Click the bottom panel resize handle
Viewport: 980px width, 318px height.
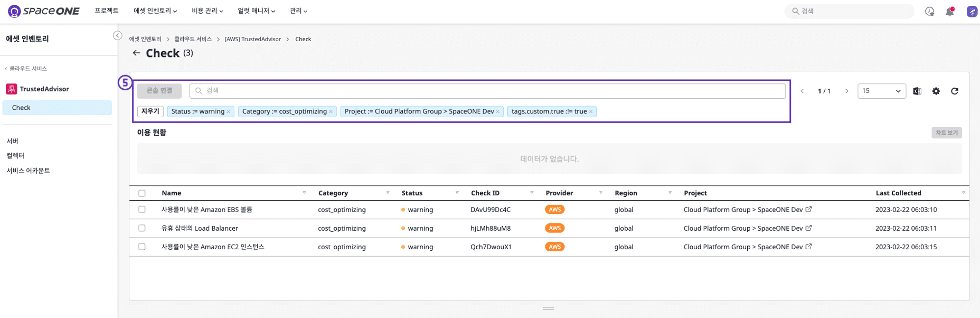(548, 309)
